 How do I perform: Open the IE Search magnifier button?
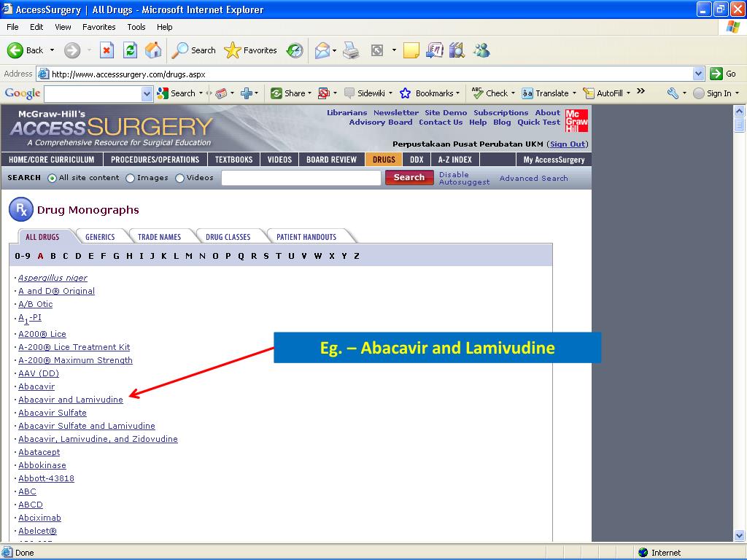point(193,50)
